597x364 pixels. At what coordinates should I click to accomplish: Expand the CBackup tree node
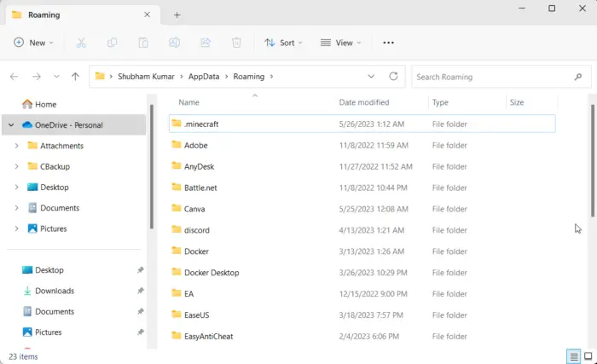[16, 166]
